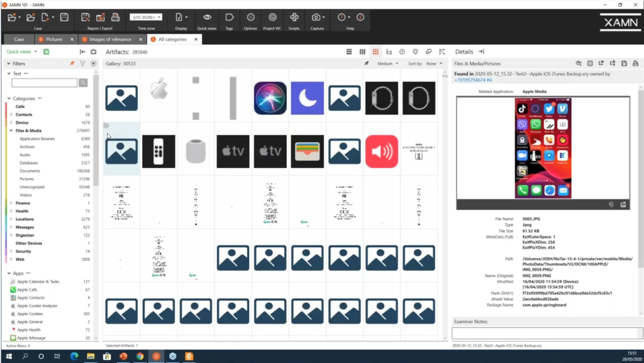Click the About info icon next to Help
Viewport: 644px width, 363px height.
[x=360, y=17]
